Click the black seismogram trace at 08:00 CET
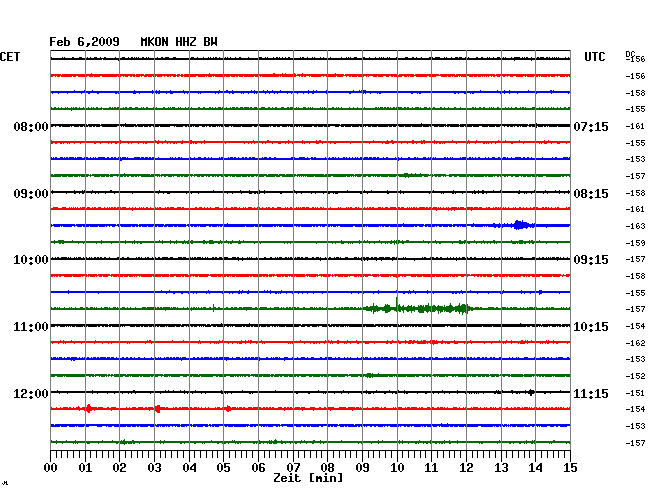The height and width of the screenshot is (494, 650). pyautogui.click(x=310, y=126)
